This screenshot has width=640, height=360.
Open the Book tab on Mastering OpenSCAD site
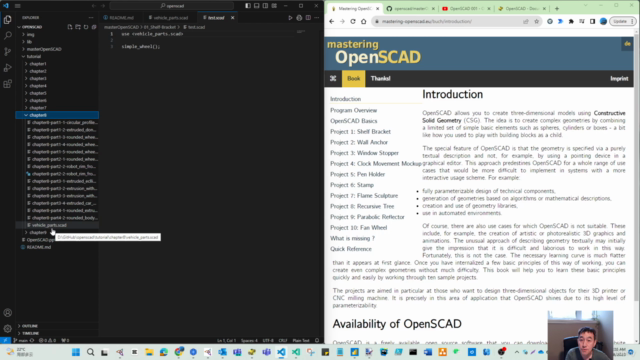(x=353, y=78)
